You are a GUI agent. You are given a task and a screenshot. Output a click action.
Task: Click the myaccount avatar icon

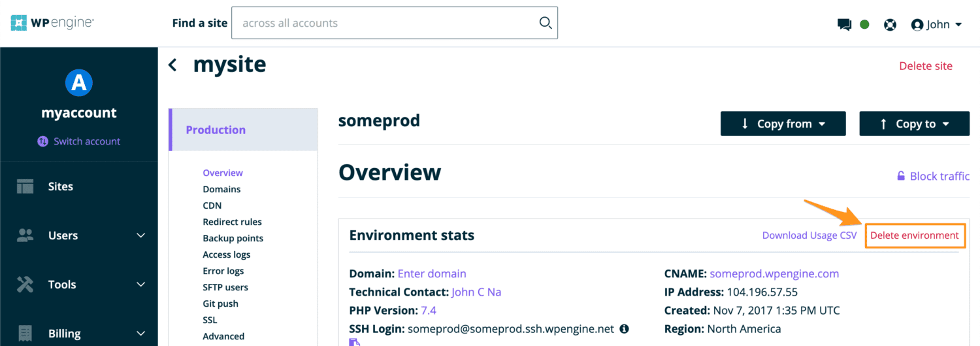[79, 82]
